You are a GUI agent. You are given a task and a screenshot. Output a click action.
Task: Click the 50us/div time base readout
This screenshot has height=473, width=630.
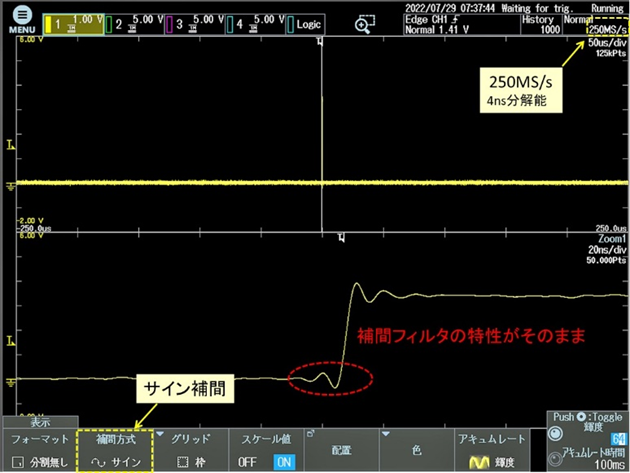tap(607, 43)
